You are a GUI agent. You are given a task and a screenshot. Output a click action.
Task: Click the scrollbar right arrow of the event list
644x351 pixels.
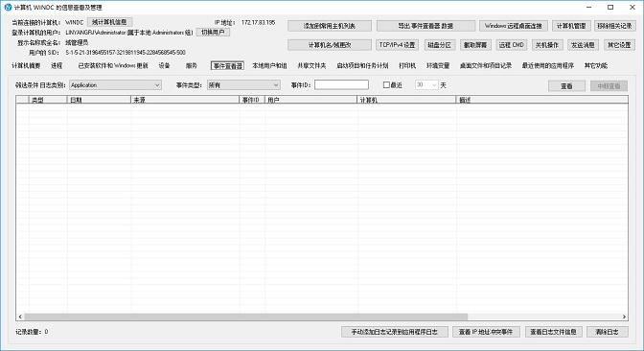pyautogui.click(x=624, y=316)
